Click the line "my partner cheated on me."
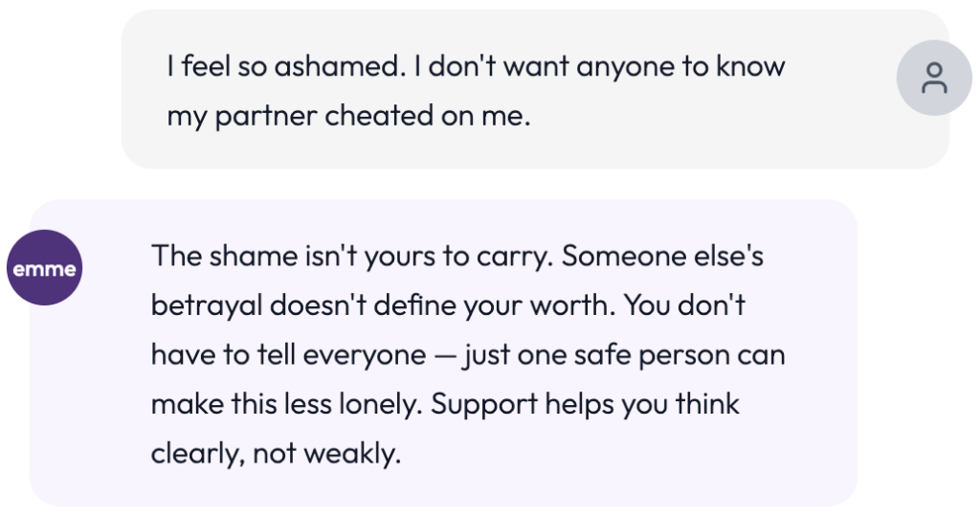980x518 pixels. (348, 116)
